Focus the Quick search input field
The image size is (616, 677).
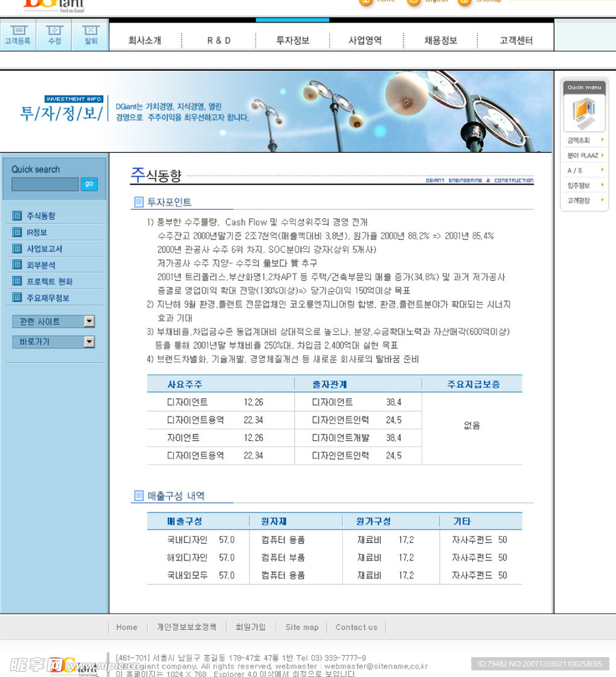(45, 184)
